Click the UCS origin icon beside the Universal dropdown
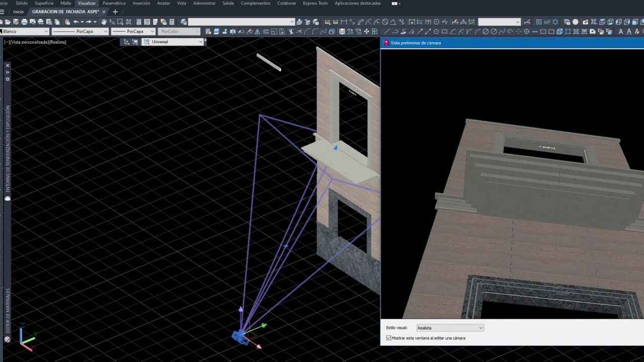Viewport: 644px width, 362px height. (x=126, y=42)
